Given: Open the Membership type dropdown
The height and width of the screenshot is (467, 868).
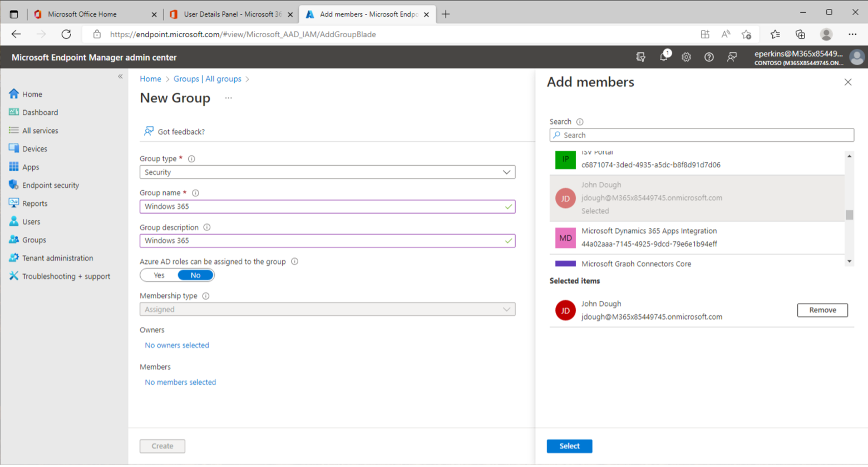Looking at the screenshot, I should pyautogui.click(x=328, y=309).
